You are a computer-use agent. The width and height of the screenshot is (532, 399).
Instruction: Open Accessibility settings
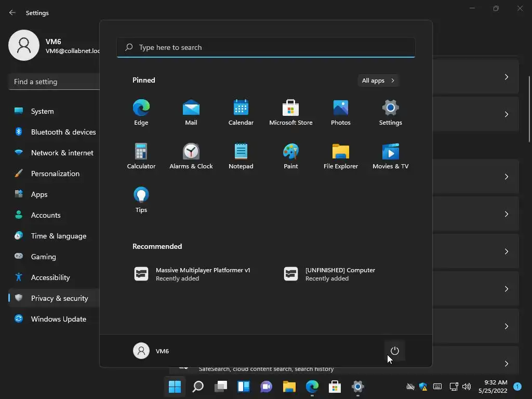(x=54, y=277)
